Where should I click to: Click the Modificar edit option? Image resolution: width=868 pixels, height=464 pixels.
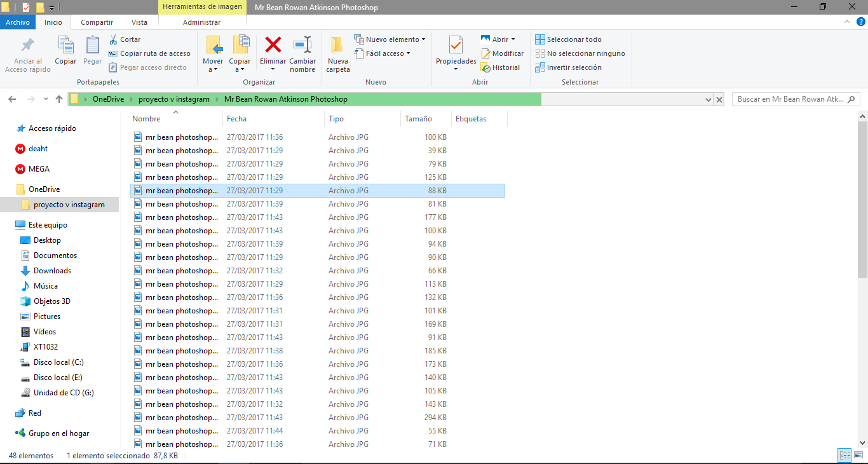[502, 53]
